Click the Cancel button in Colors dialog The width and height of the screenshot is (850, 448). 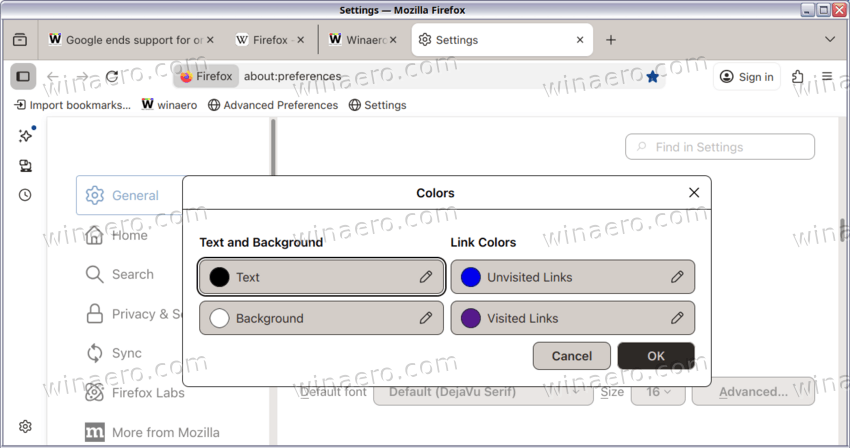pyautogui.click(x=571, y=356)
